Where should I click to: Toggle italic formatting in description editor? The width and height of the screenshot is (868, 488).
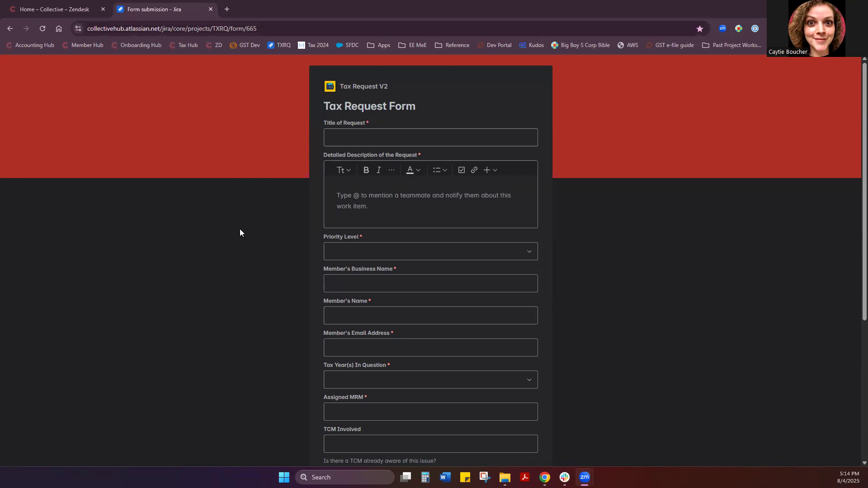point(379,170)
